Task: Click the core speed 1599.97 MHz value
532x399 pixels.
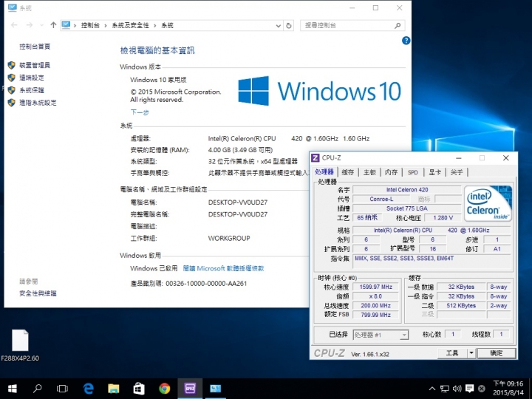Action: (375, 287)
